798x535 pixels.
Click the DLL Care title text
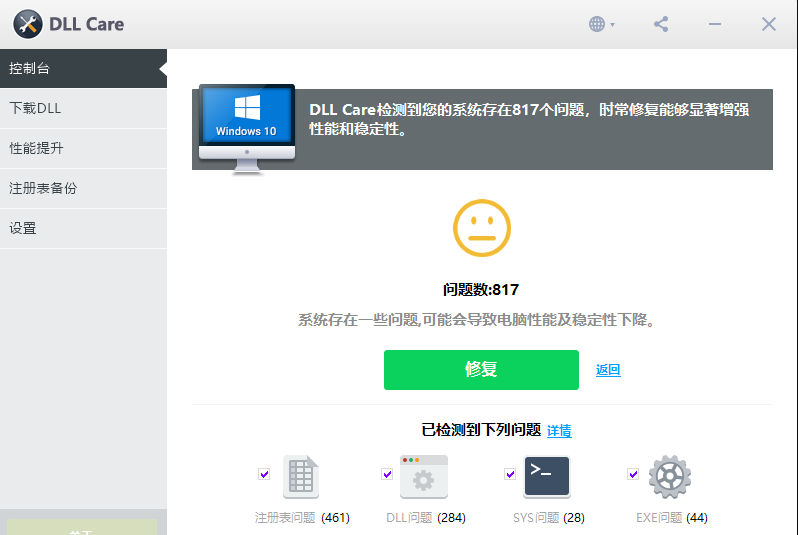point(87,24)
